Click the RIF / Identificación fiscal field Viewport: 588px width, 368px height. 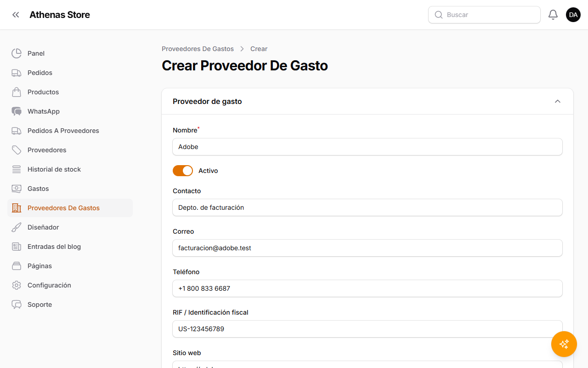(367, 329)
